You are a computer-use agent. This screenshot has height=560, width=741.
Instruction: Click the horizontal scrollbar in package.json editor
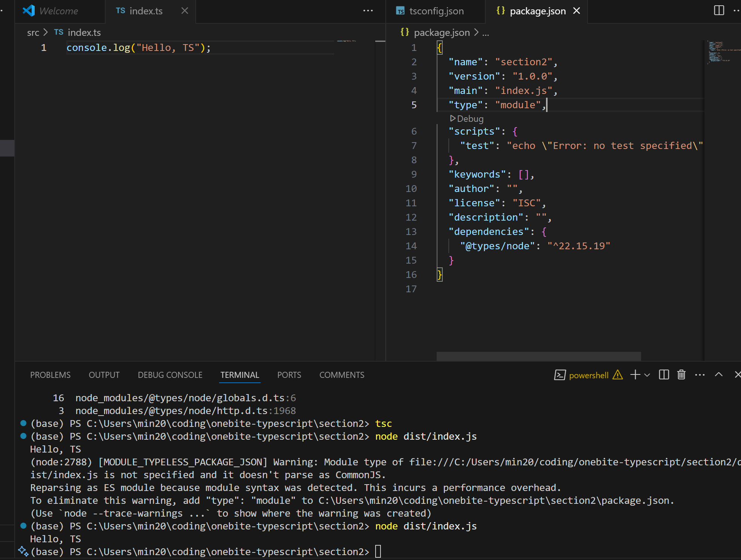click(538, 356)
